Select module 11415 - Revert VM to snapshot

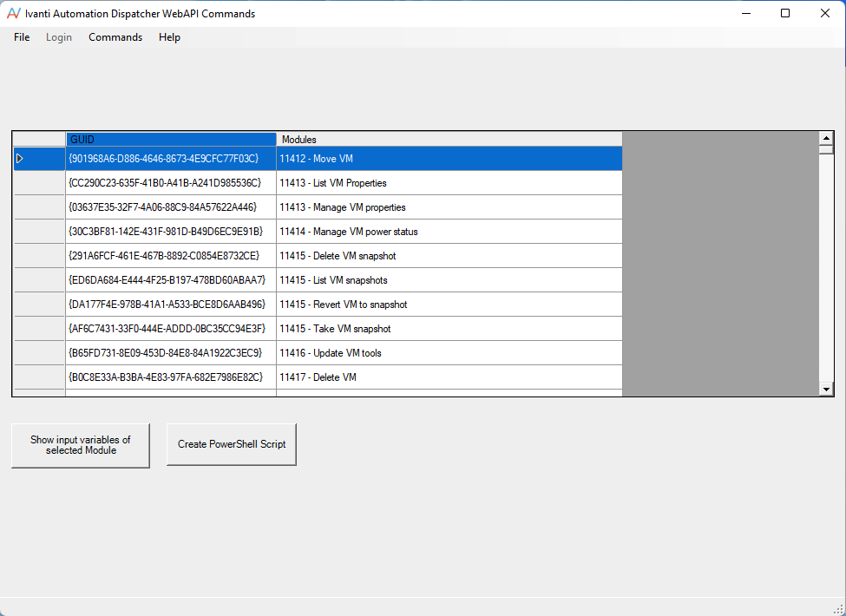click(x=449, y=305)
